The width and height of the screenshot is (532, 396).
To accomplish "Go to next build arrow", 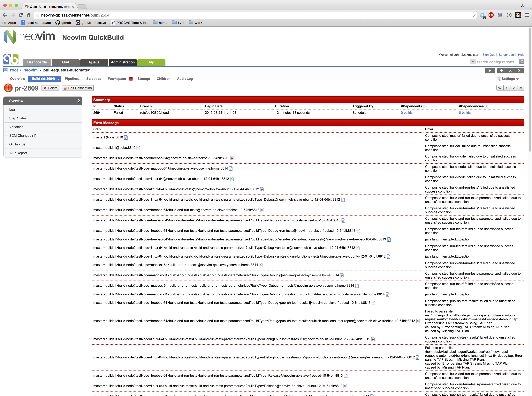I will click(x=514, y=88).
